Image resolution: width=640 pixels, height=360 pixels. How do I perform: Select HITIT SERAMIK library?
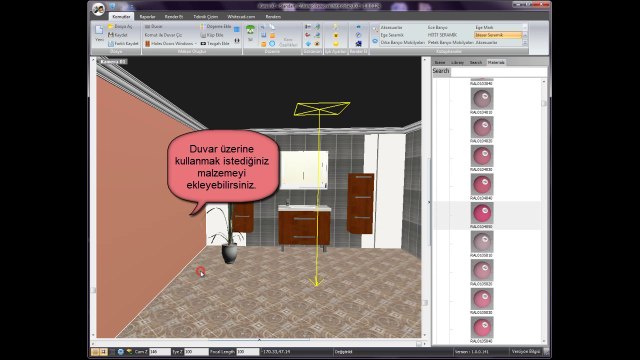pos(442,35)
